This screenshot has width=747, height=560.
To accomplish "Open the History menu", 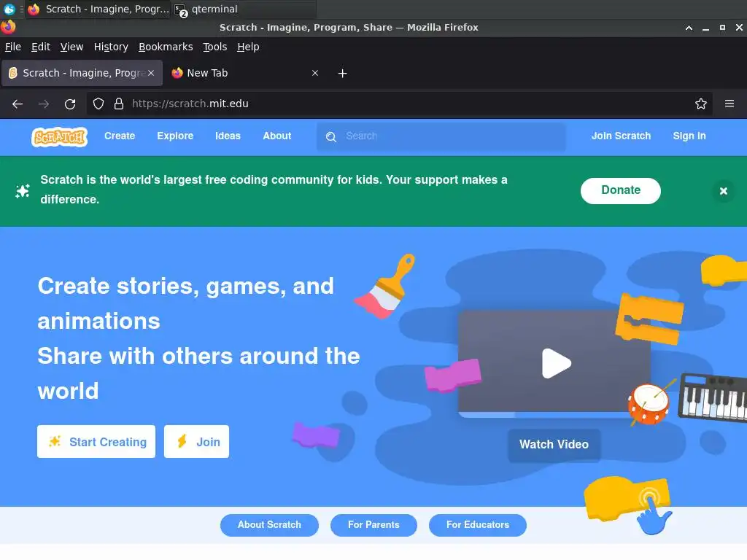I will 111,47.
